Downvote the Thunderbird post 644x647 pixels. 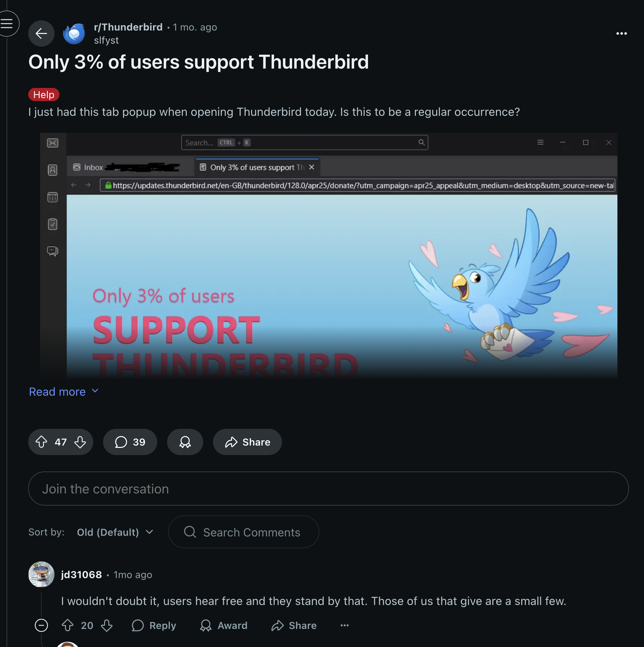pos(80,442)
